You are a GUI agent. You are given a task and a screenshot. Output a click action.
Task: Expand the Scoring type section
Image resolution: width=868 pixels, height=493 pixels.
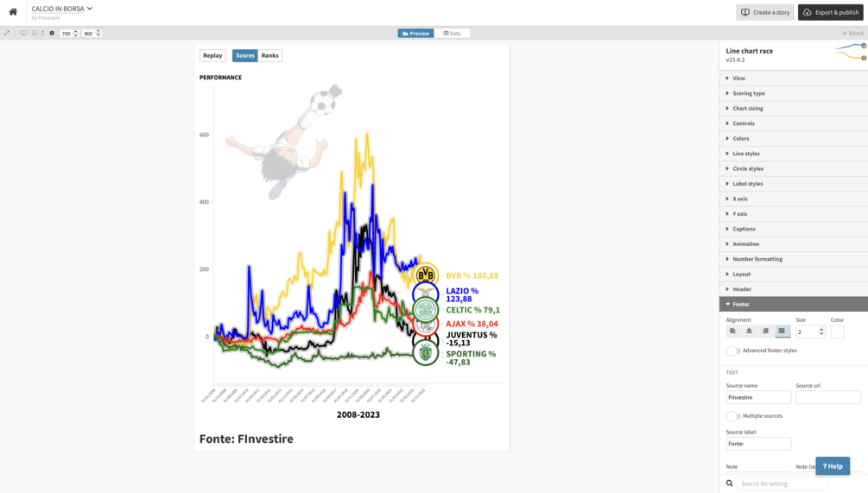[794, 93]
